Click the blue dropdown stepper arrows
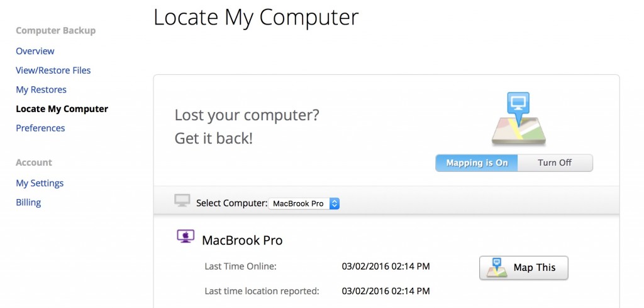This screenshot has width=644, height=308. click(x=335, y=203)
